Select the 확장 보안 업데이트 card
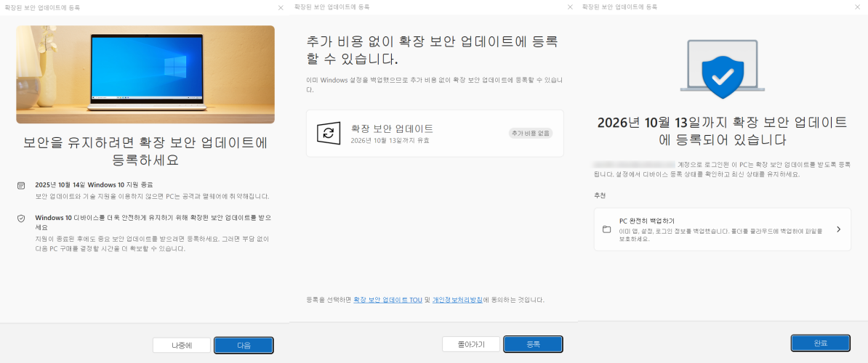The image size is (868, 363). click(x=435, y=133)
